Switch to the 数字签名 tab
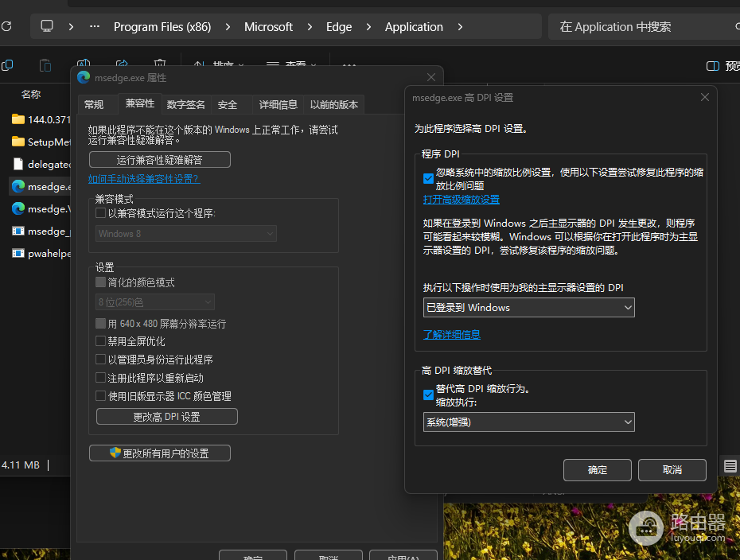 pyautogui.click(x=186, y=105)
